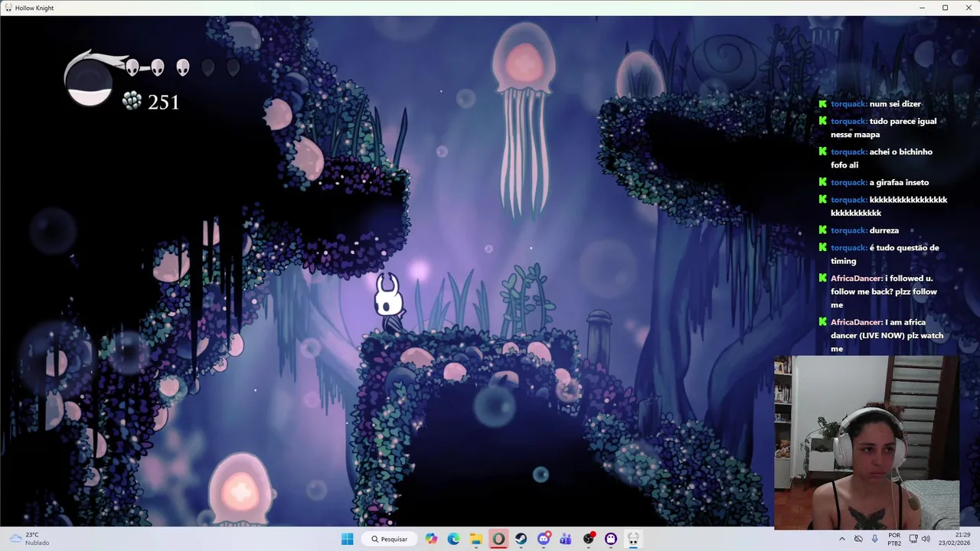Launch Microsoft Edge from the taskbar
The height and width of the screenshot is (551, 980).
pyautogui.click(x=453, y=539)
